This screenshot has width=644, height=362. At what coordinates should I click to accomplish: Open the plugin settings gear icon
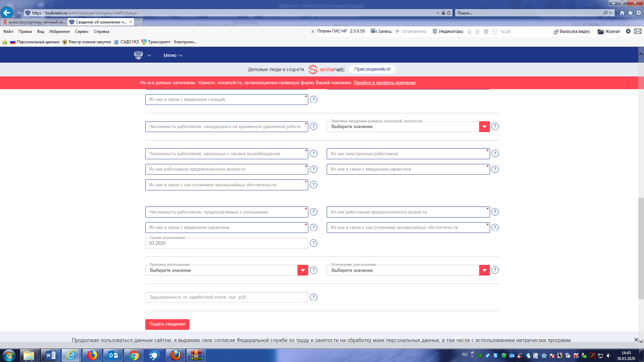tap(628, 31)
